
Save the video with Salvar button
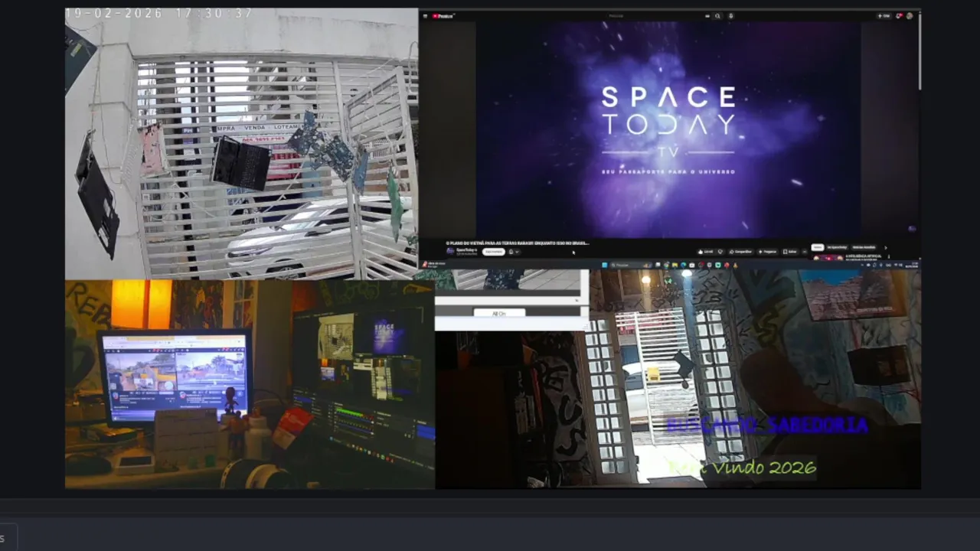(789, 252)
